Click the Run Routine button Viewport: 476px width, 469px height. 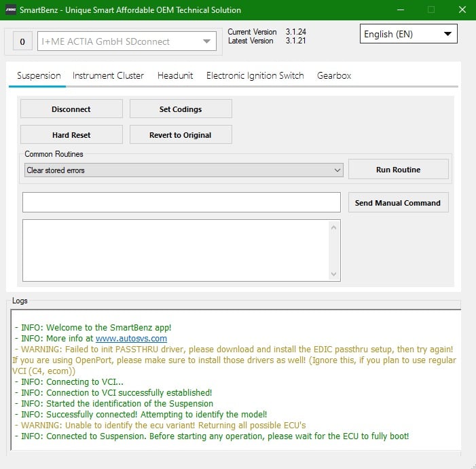tap(399, 169)
